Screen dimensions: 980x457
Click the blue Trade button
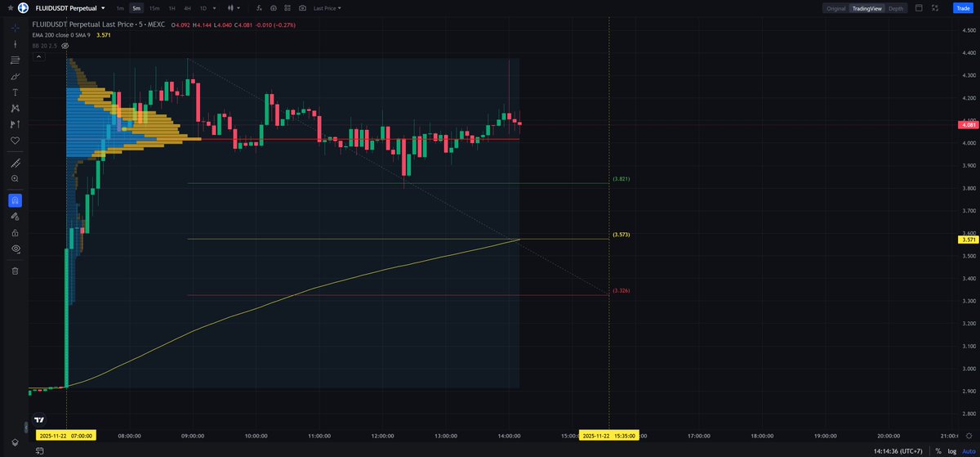tap(963, 8)
